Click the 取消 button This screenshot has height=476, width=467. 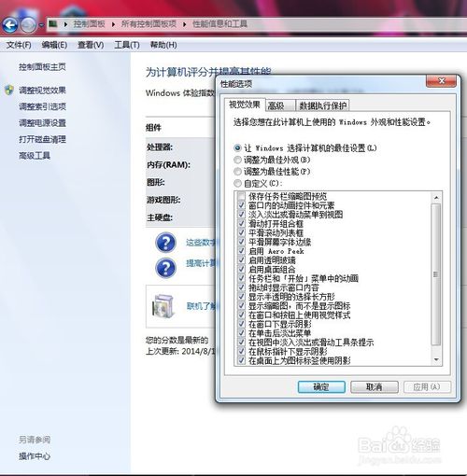click(375, 387)
